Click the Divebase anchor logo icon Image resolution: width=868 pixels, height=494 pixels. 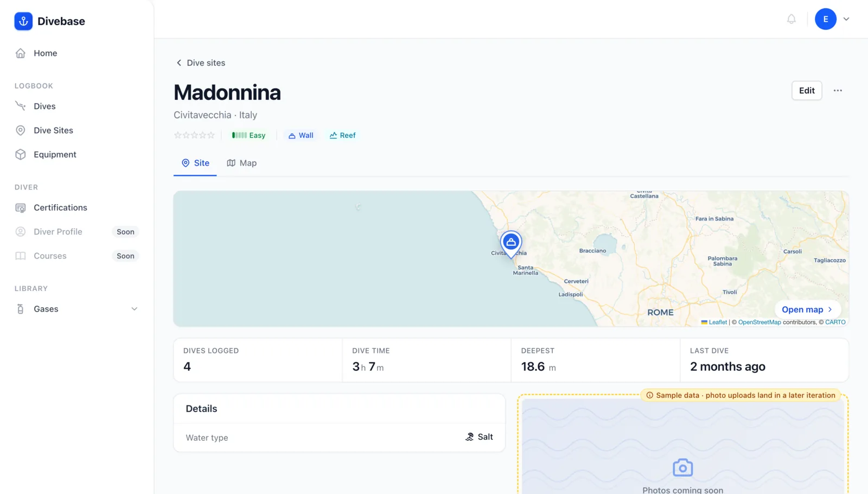click(23, 21)
